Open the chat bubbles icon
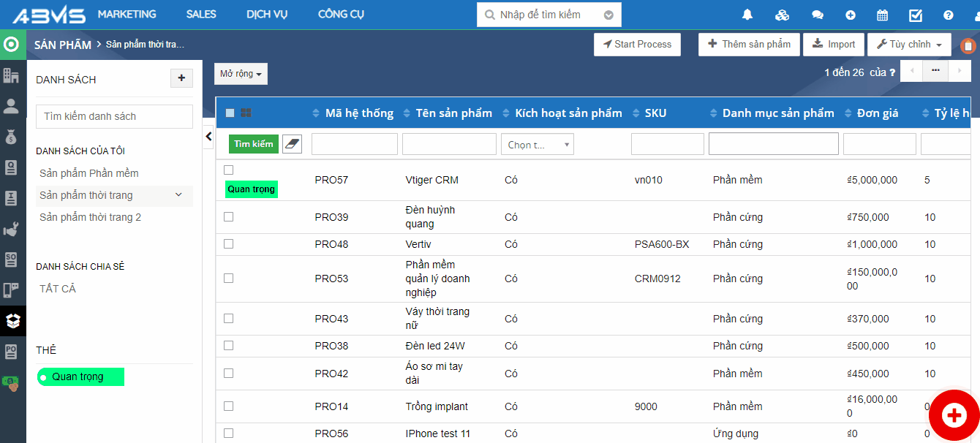This screenshot has height=443, width=980. pos(818,15)
